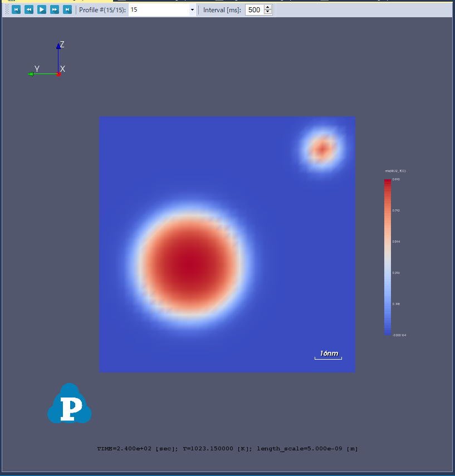Increase interval with the up spinner arrow
455x476 pixels.
[x=268, y=7]
